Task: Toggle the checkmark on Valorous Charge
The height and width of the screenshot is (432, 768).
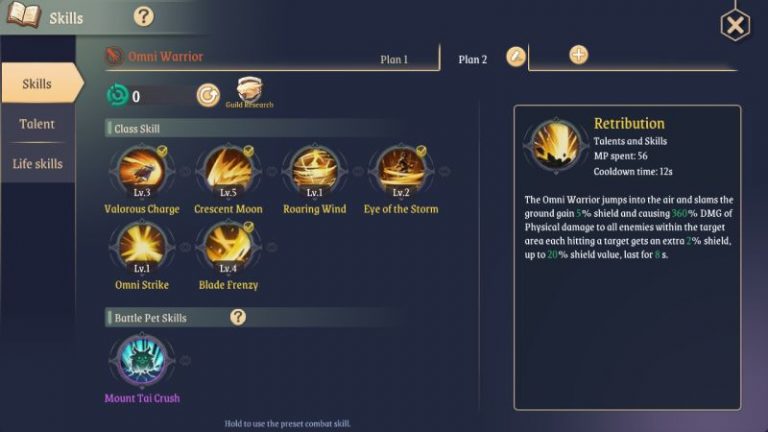Action: click(x=163, y=151)
